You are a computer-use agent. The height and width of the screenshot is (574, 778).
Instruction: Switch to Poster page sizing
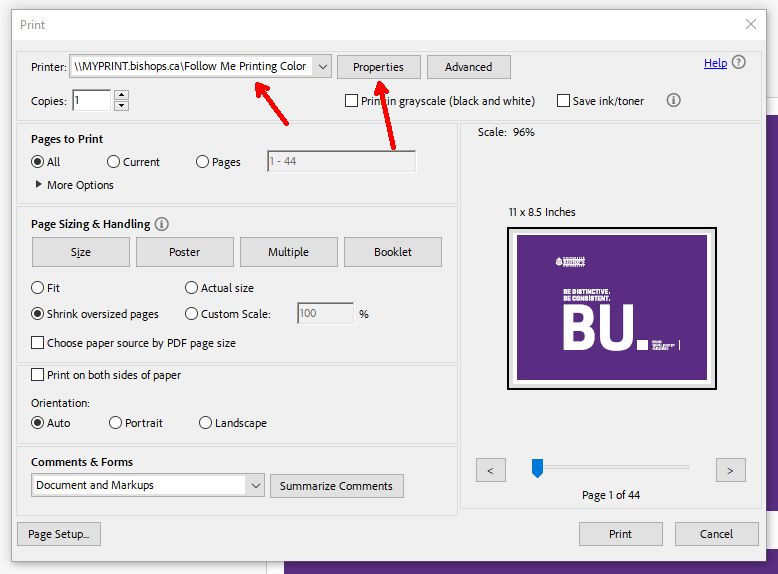[x=184, y=252]
